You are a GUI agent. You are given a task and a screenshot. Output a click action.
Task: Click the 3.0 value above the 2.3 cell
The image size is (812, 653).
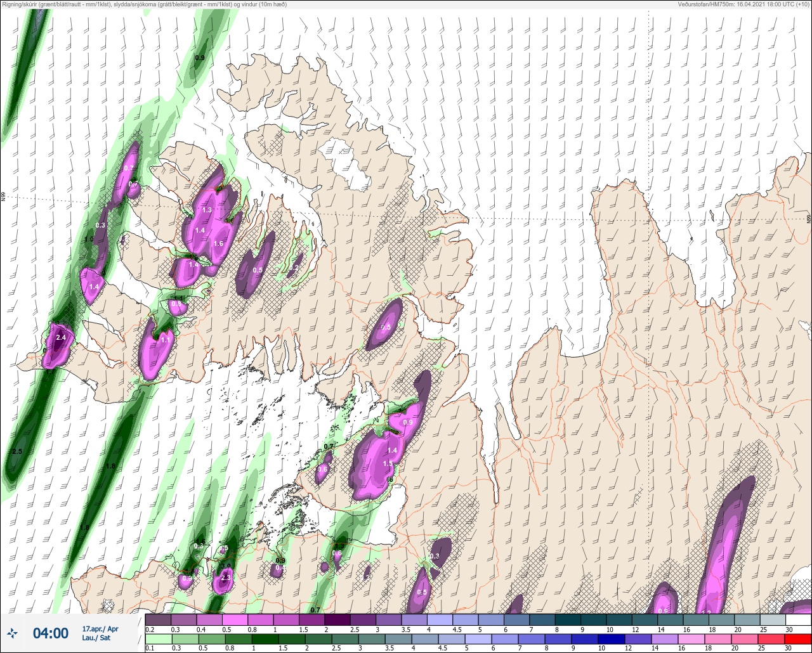click(x=225, y=566)
